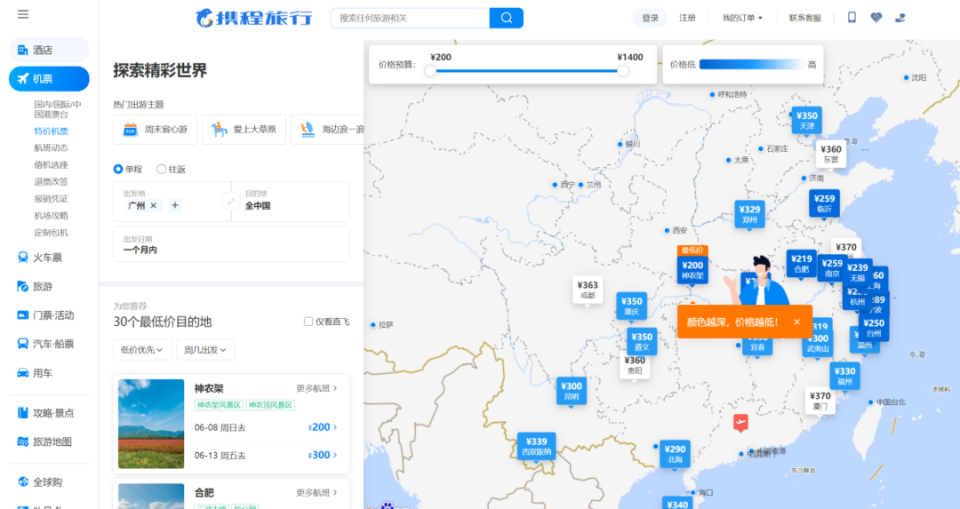Select the 单程 one-way radio button
Viewport: 960px width, 509px height.
[118, 169]
